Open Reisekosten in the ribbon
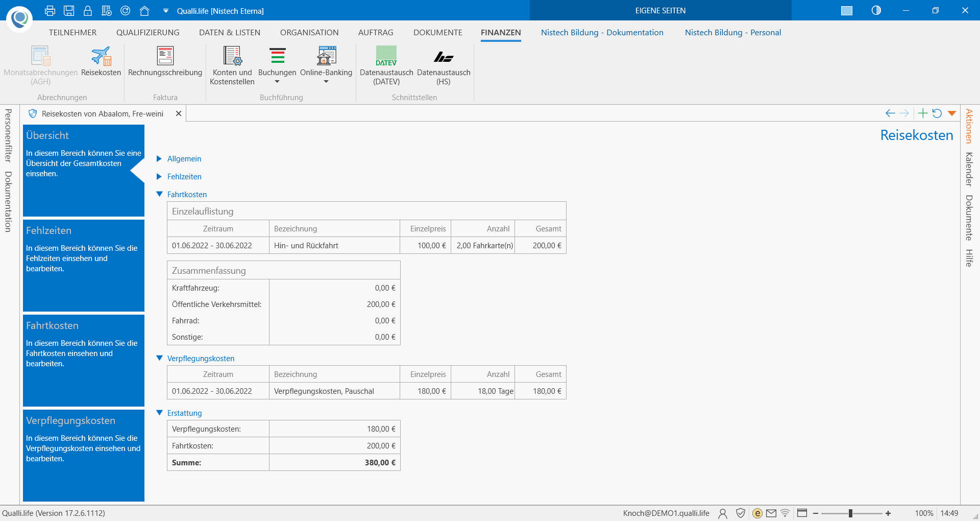 point(101,61)
